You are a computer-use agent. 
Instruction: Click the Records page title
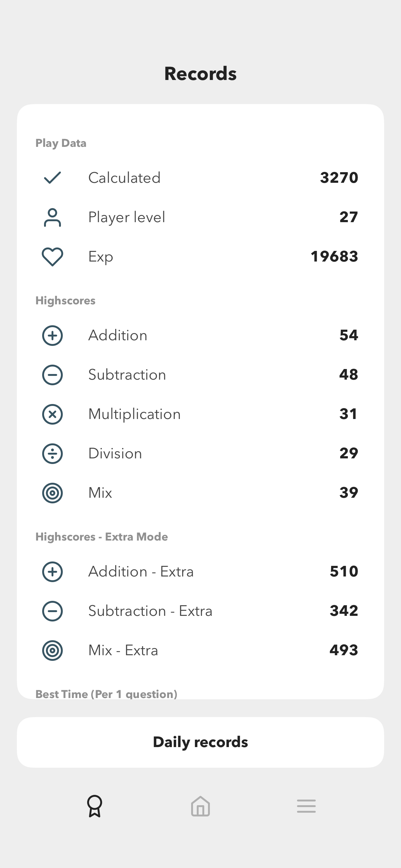(x=200, y=73)
